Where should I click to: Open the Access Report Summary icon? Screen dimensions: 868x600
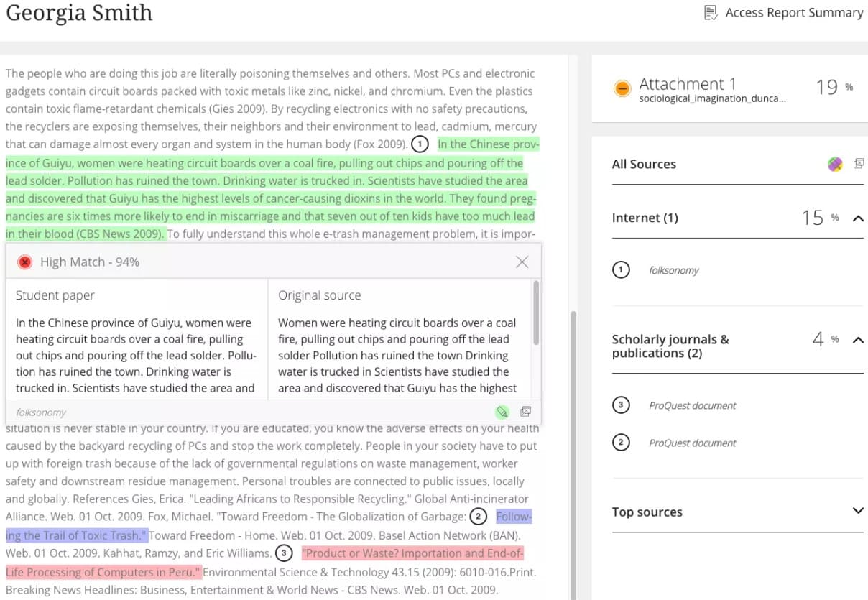[x=711, y=13]
